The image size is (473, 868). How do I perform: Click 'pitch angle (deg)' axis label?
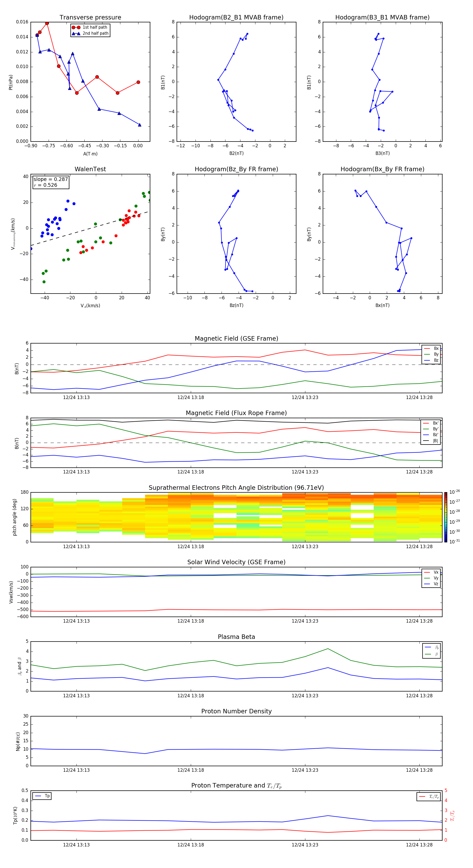(14, 517)
